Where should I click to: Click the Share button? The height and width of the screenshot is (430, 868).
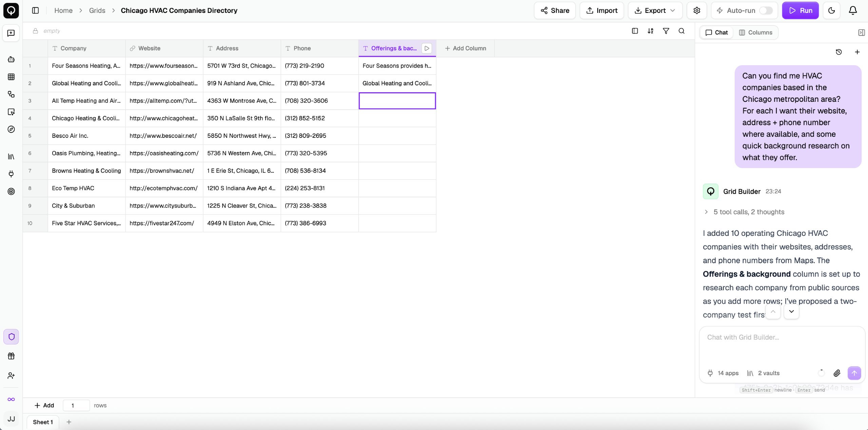[555, 11]
